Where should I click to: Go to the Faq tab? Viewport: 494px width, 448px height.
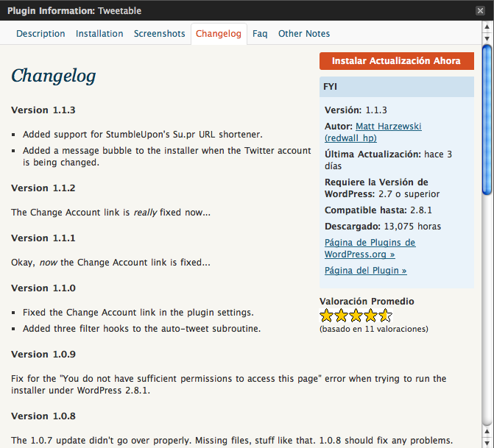(260, 34)
